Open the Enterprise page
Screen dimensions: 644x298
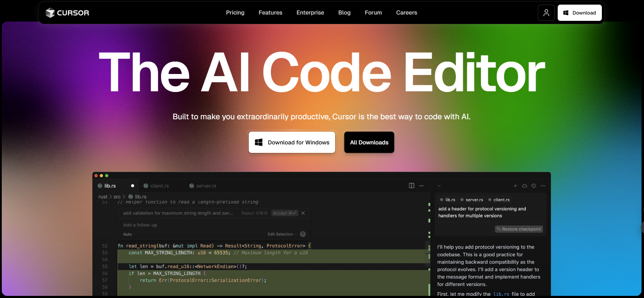tap(310, 13)
